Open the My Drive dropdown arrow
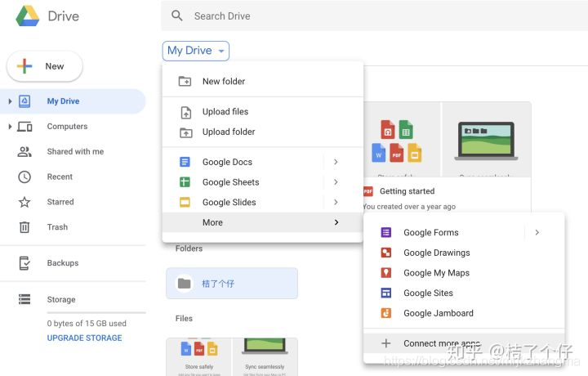 (221, 51)
